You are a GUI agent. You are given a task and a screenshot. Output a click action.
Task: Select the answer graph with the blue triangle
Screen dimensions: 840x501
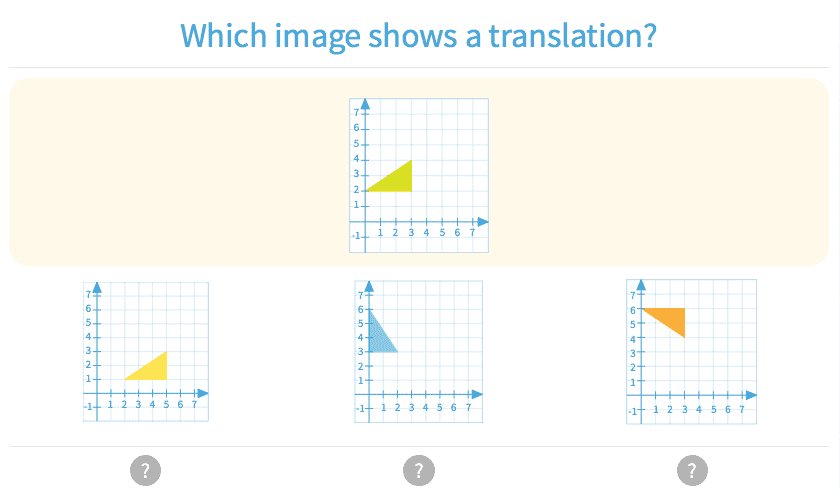coord(418,351)
